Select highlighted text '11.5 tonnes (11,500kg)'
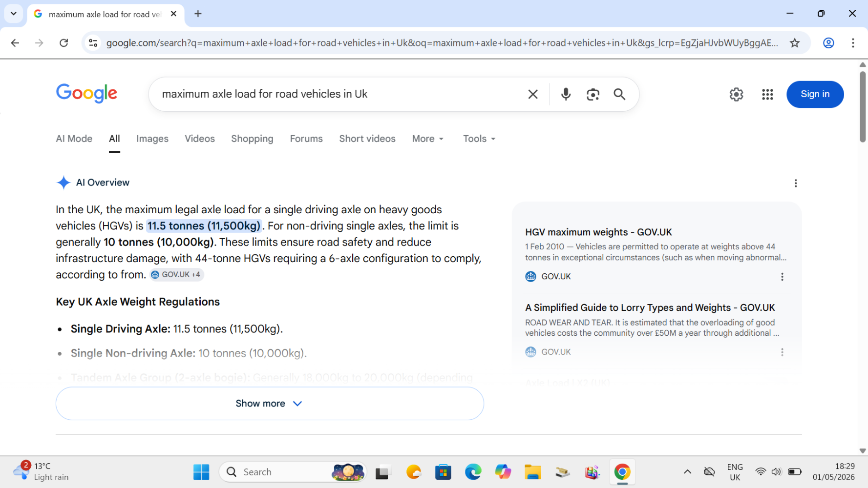868x488 pixels. [x=204, y=226]
